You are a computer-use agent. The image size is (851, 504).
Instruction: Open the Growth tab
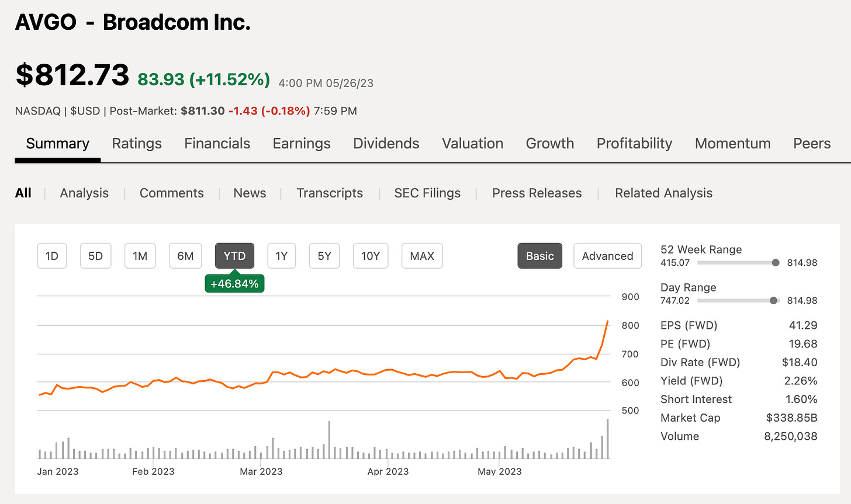coord(550,144)
